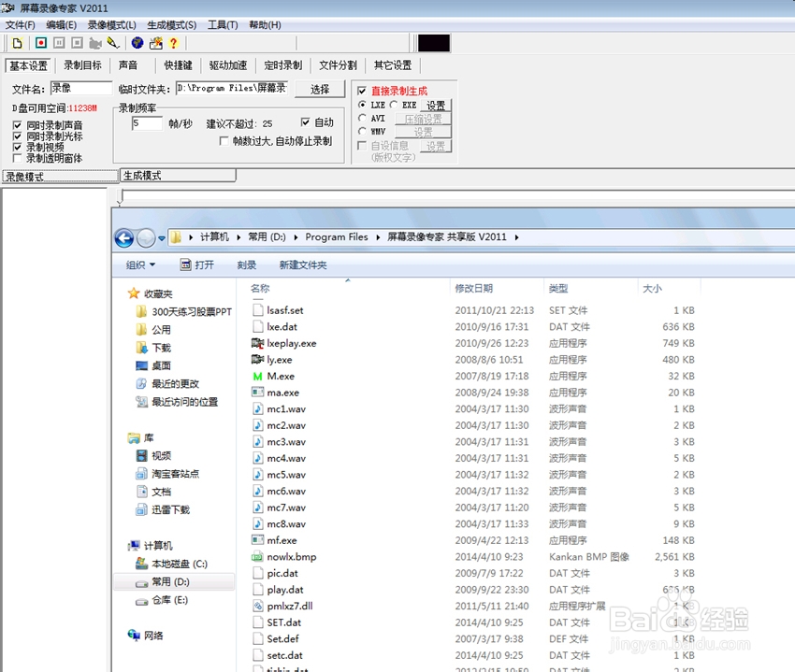This screenshot has height=672, width=795.
Task: Click the new file toolbar icon
Action: 17,43
